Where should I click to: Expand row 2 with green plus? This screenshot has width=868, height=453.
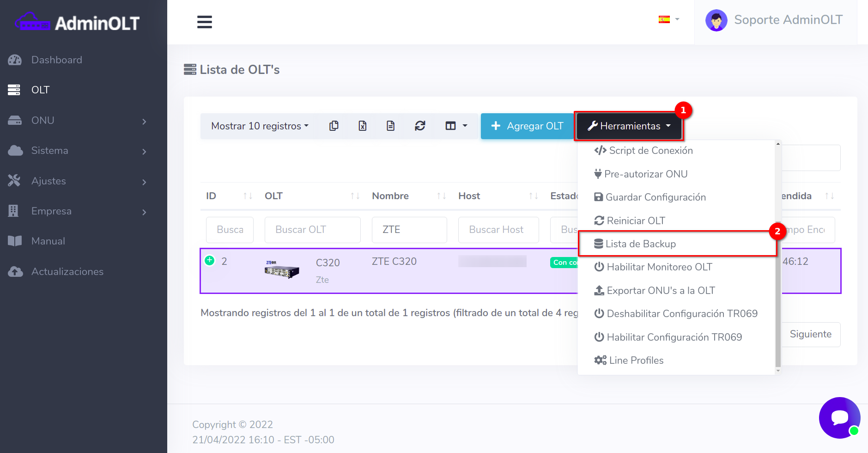210,260
